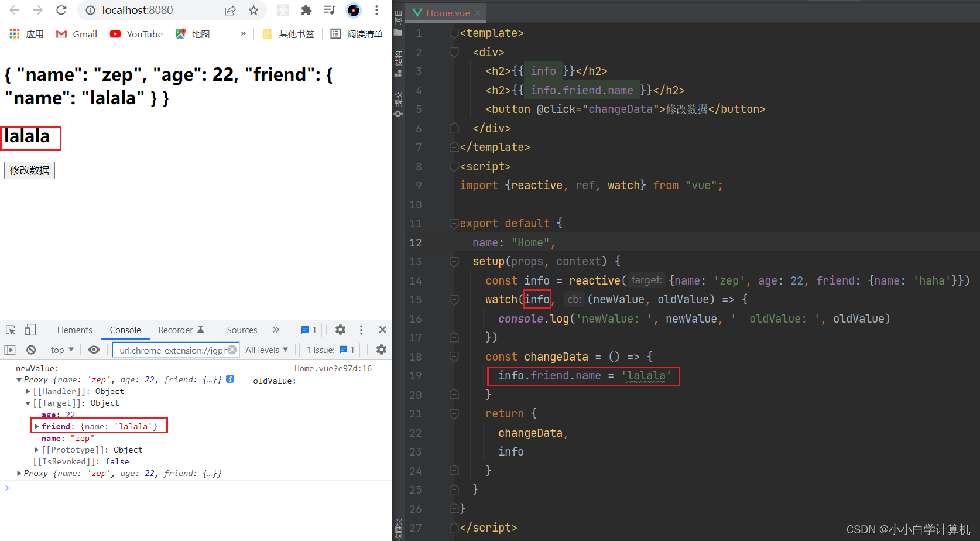Expand the [[Handler]] entry
980x541 pixels.
click(28, 391)
